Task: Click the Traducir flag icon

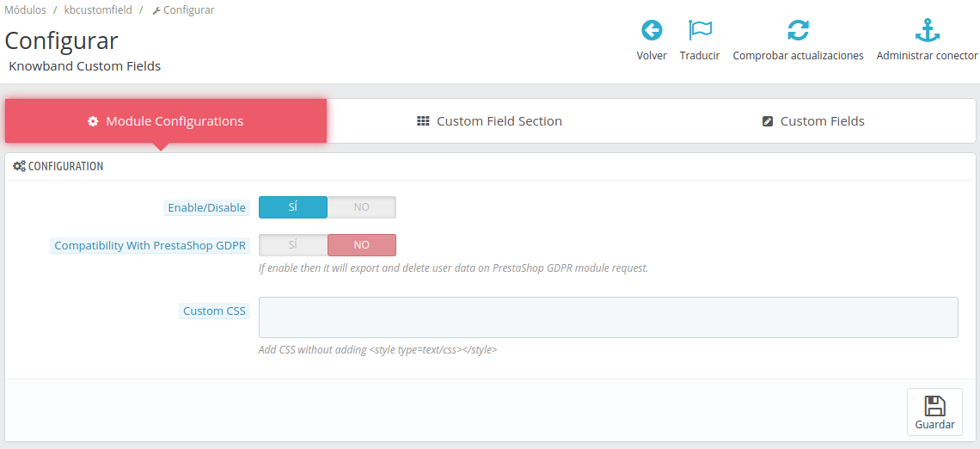Action: pyautogui.click(x=700, y=31)
